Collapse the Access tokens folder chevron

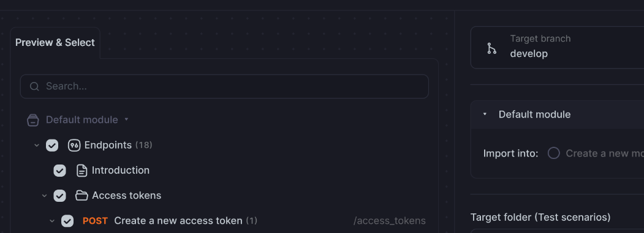pyautogui.click(x=44, y=196)
